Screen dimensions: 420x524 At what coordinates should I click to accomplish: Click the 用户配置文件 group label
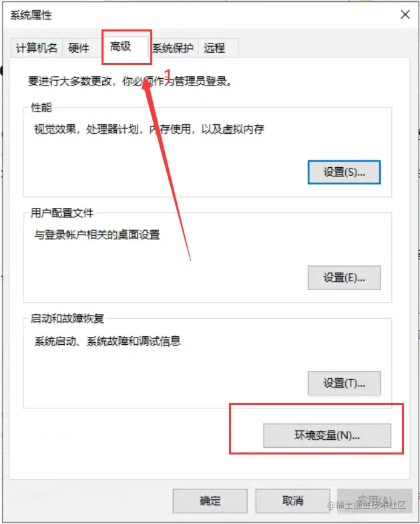point(62,213)
